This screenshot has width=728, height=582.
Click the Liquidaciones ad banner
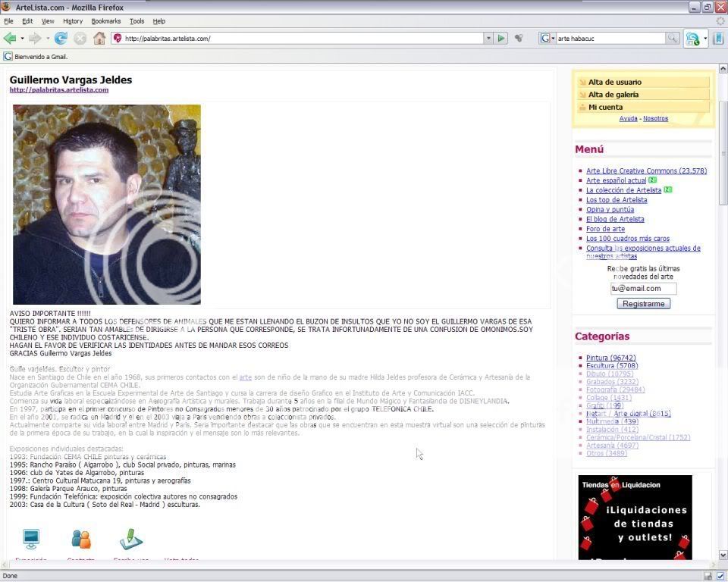[635, 518]
